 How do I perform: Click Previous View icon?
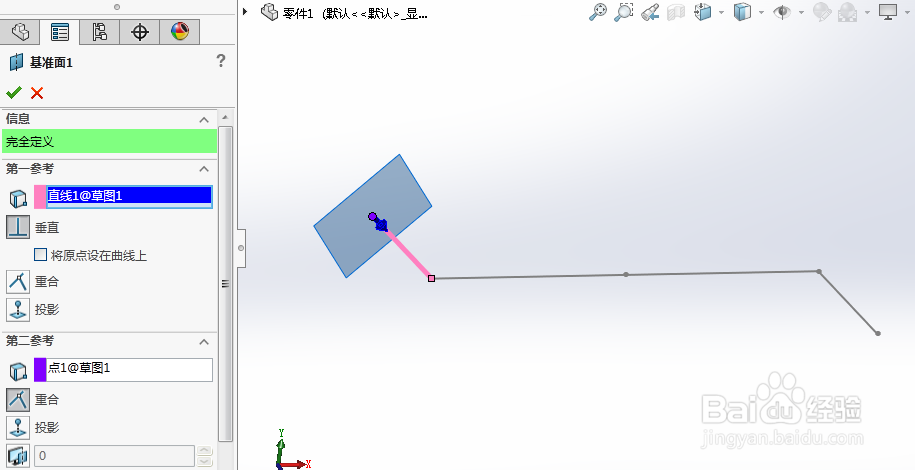(650, 12)
